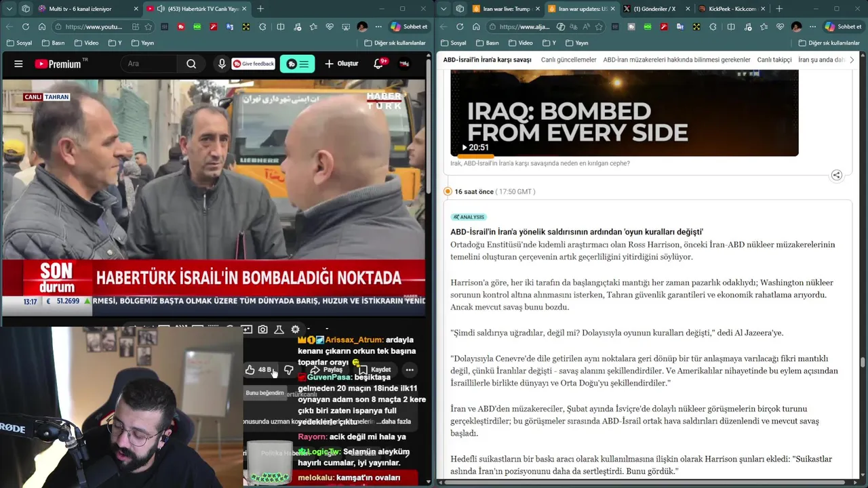
Task: Toggle split screen icon in left window
Action: click(280, 26)
